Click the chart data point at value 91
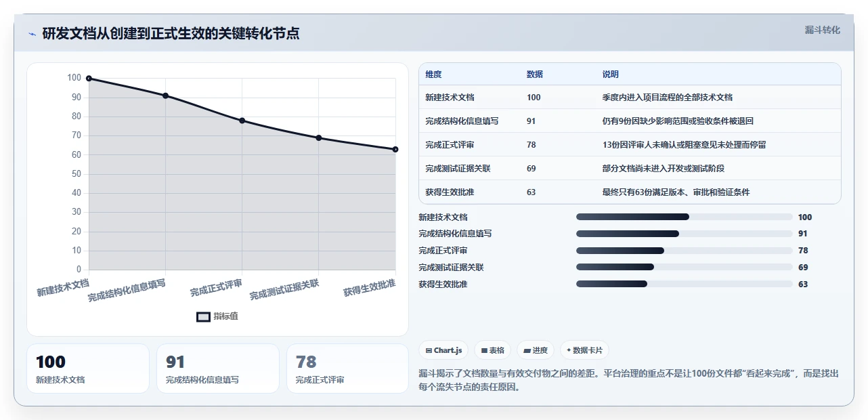868x420 pixels. pos(165,96)
